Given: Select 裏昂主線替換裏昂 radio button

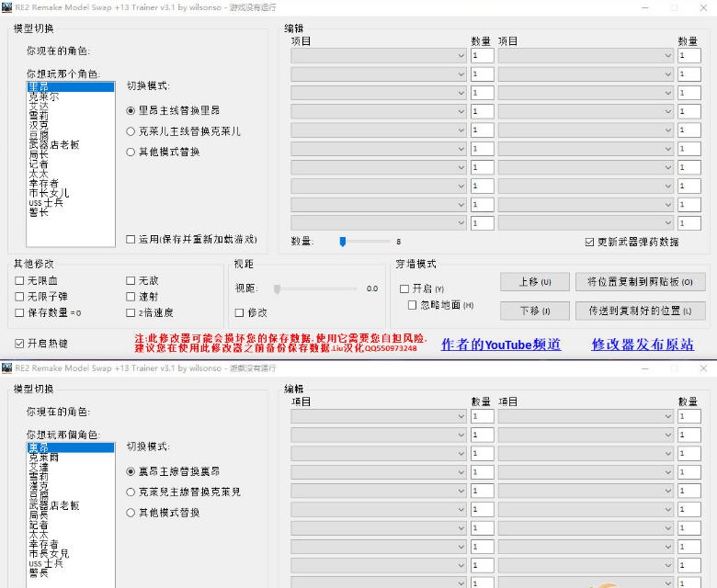Looking at the screenshot, I should pos(131,471).
